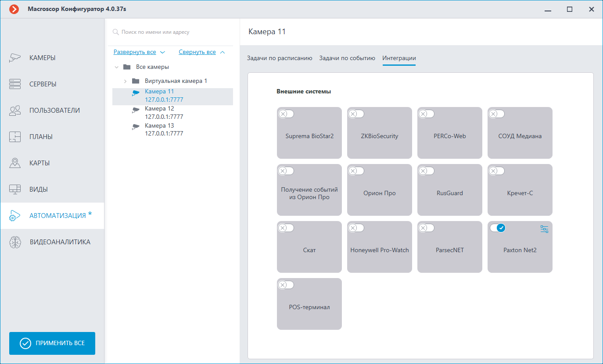This screenshot has height=364, width=603.
Task: Click the users icon next to ПОЛЬЗОВАТЕЛИ
Action: click(x=15, y=111)
